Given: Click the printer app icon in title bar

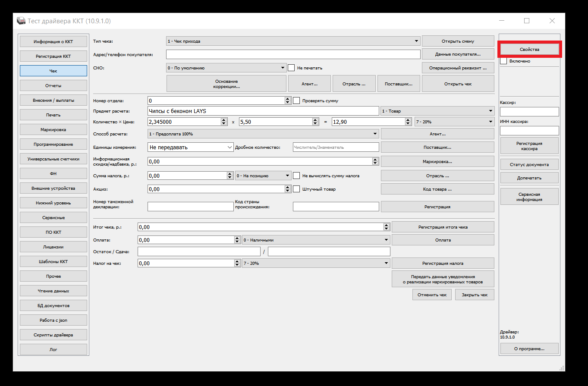Looking at the screenshot, I should tap(21, 21).
